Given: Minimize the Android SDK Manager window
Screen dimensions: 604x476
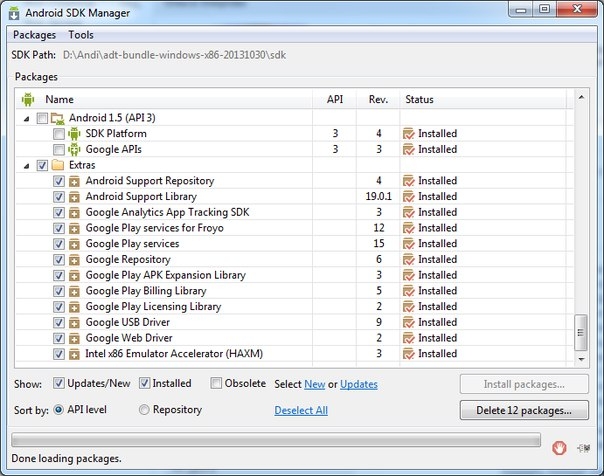Looking at the screenshot, I should pyautogui.click(x=521, y=10).
